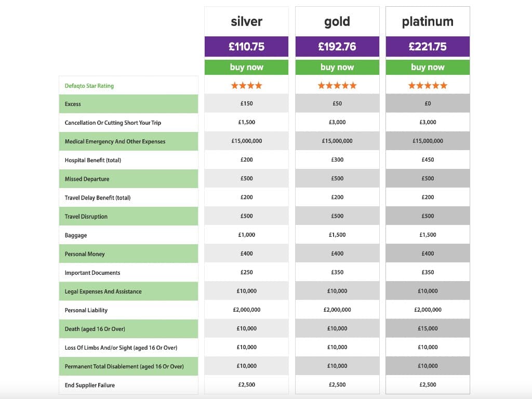Click the gold plan five-star rating
532x399 pixels.
point(337,85)
